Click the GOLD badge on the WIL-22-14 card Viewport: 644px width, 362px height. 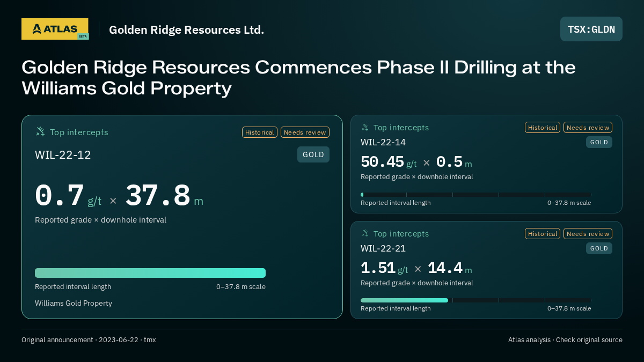599,142
